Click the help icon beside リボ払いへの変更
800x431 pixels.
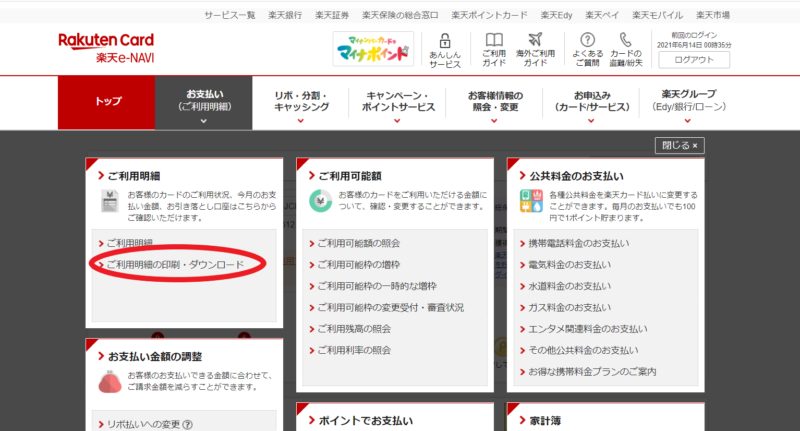click(187, 424)
